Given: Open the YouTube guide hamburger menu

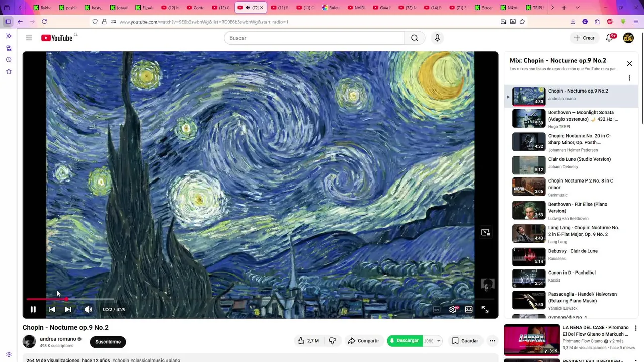Looking at the screenshot, I should (29, 38).
